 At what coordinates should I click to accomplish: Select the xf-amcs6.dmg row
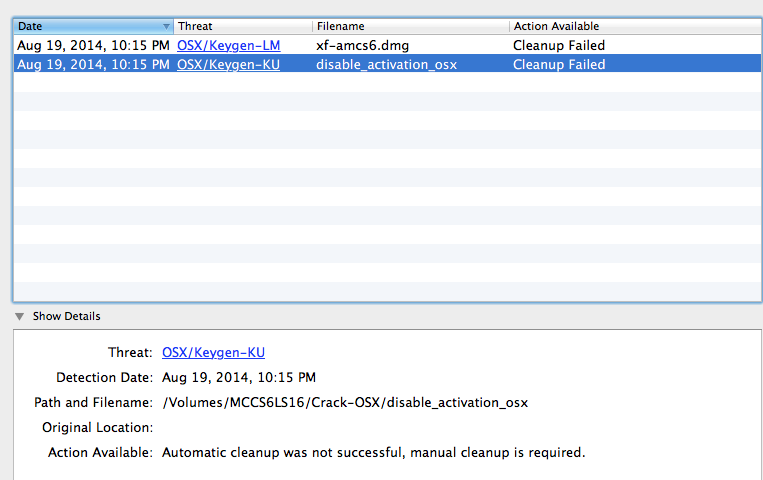(x=387, y=45)
